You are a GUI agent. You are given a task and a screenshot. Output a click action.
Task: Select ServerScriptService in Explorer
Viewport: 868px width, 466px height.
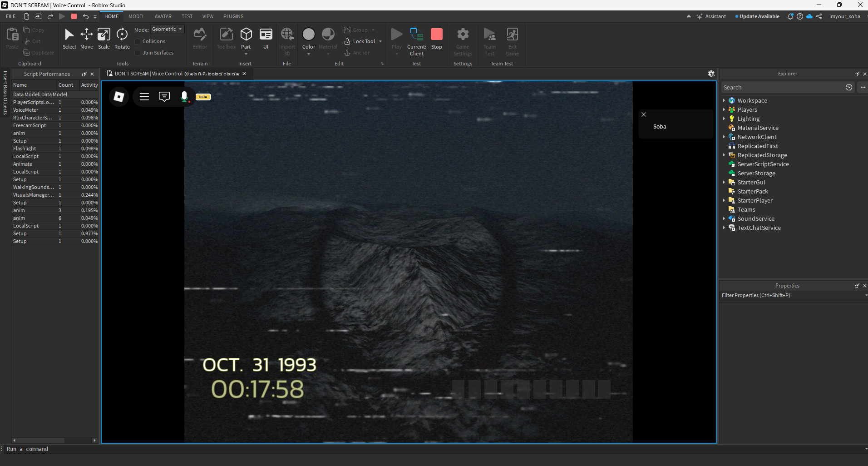click(763, 164)
